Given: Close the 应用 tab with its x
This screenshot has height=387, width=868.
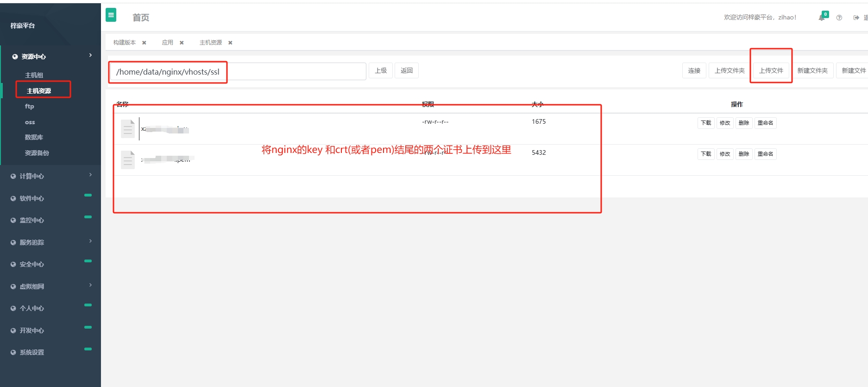Looking at the screenshot, I should click(x=182, y=43).
